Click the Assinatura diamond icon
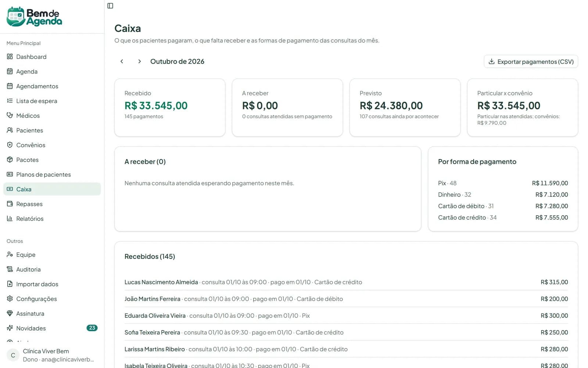 coord(10,314)
